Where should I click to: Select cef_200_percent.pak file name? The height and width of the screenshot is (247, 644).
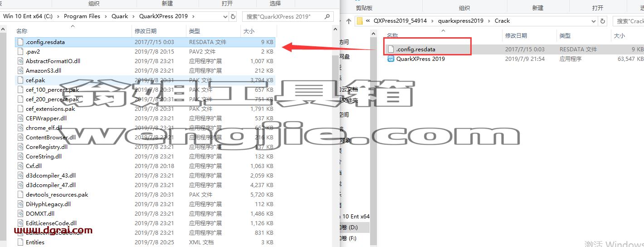click(52, 99)
